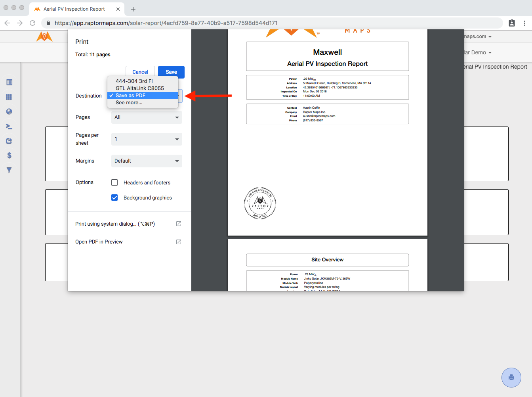Open the account dropdown ending in maps.com

point(478,36)
